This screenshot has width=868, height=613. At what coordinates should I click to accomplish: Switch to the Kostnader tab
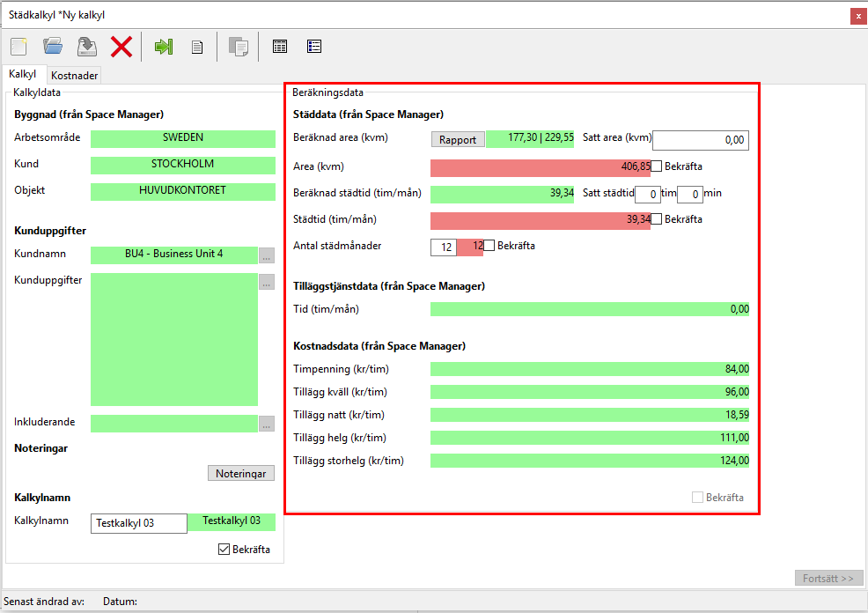click(x=74, y=76)
